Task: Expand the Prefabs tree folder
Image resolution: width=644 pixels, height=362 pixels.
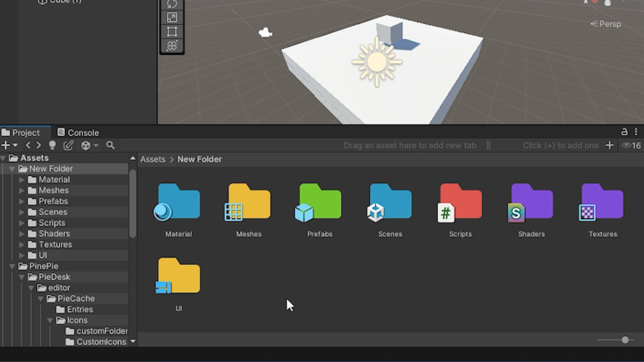Action: click(x=22, y=201)
